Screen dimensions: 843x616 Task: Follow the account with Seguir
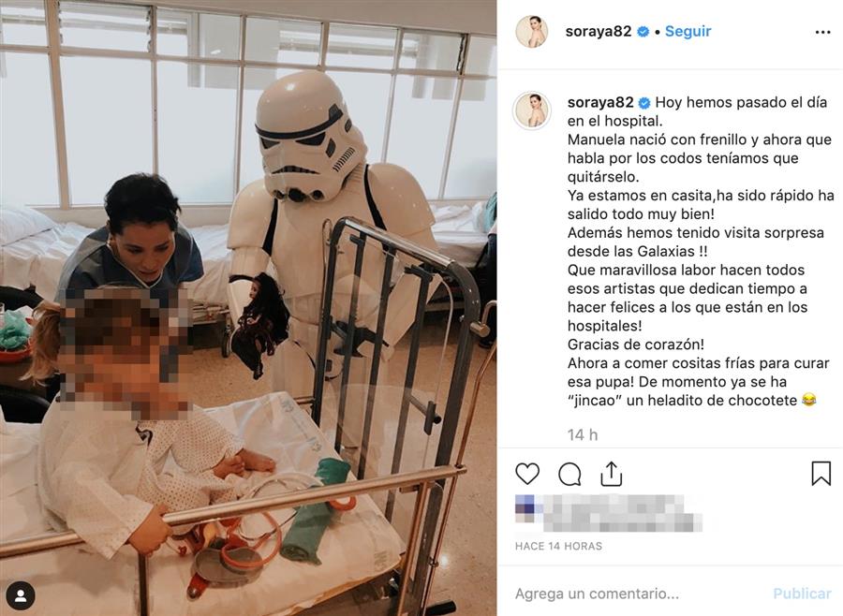688,31
